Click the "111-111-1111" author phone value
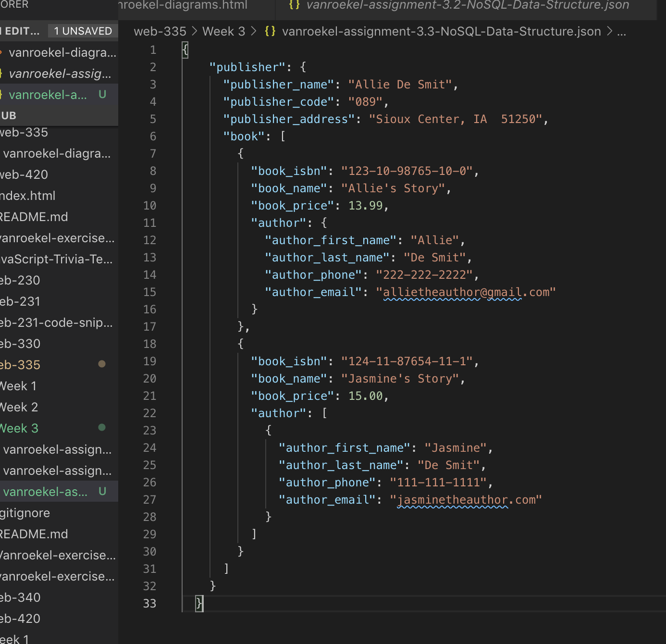The width and height of the screenshot is (666, 644). 438,483
